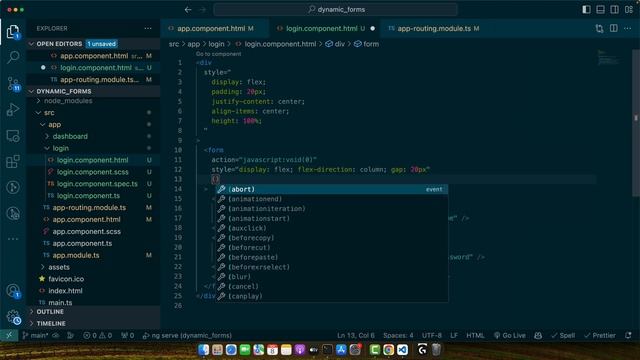Screen dimensions: 640x360
Task: Open index.html in explorer
Action: pos(65,291)
